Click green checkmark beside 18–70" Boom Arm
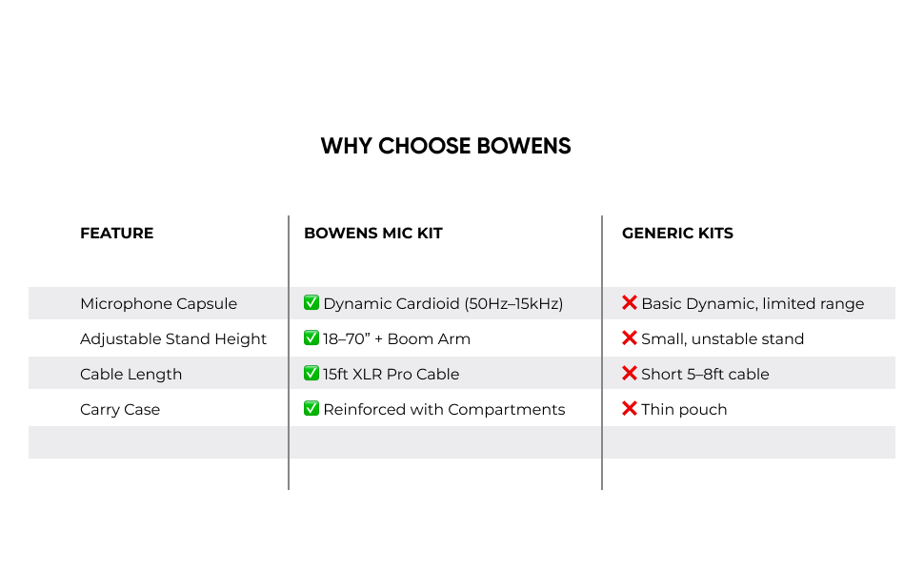 (311, 338)
